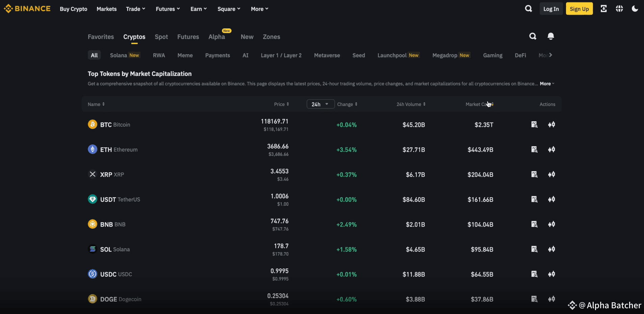Sort table by Market Cap column
Image resolution: width=644 pixels, height=314 pixels.
(480, 104)
